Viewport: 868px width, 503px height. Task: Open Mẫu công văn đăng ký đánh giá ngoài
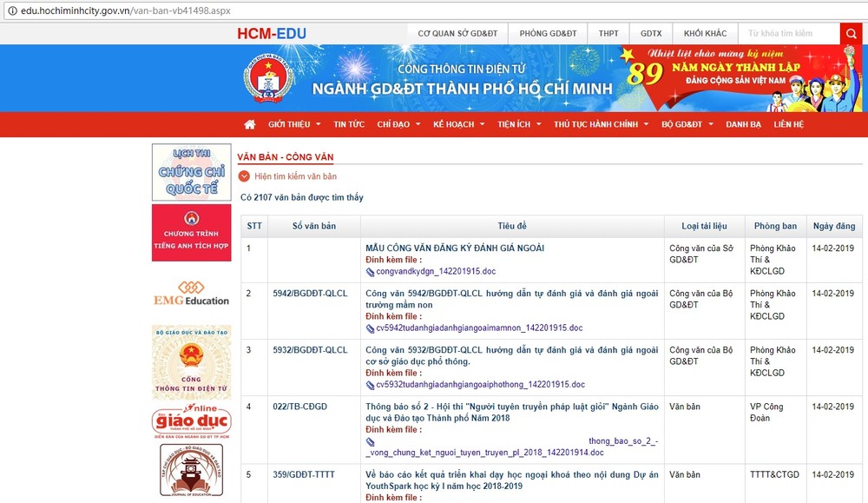click(x=455, y=248)
